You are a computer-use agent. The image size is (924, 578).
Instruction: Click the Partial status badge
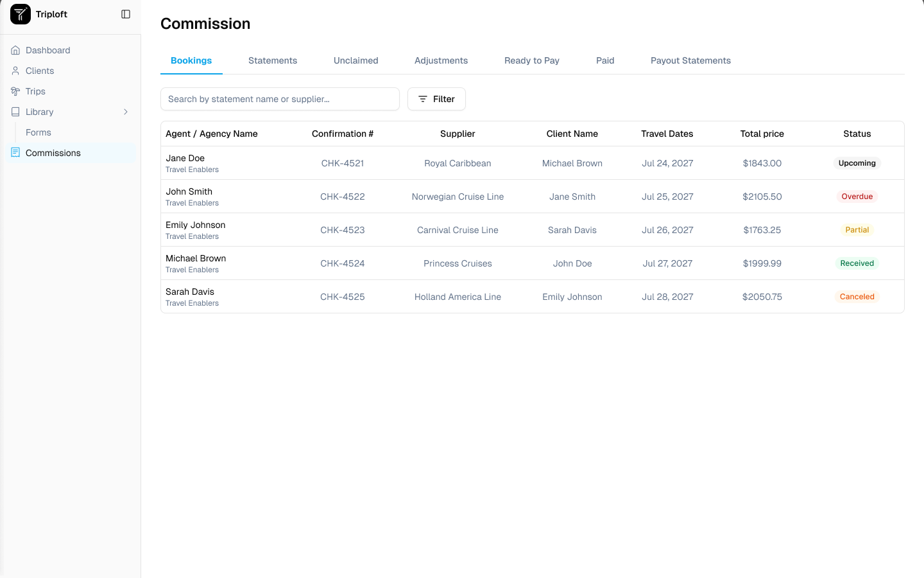(x=857, y=230)
